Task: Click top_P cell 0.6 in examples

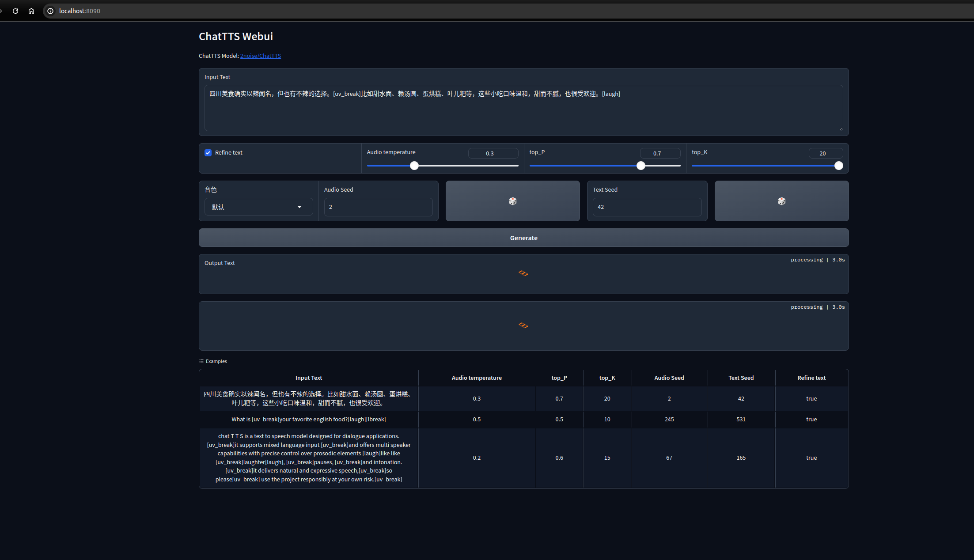Action: point(559,458)
